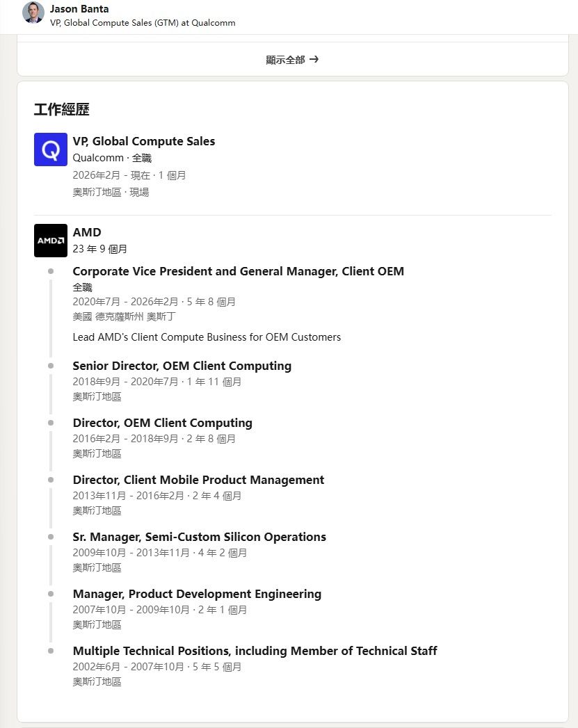Select the Director, OEM Client Computing entry
This screenshot has height=728, width=578.
[162, 423]
